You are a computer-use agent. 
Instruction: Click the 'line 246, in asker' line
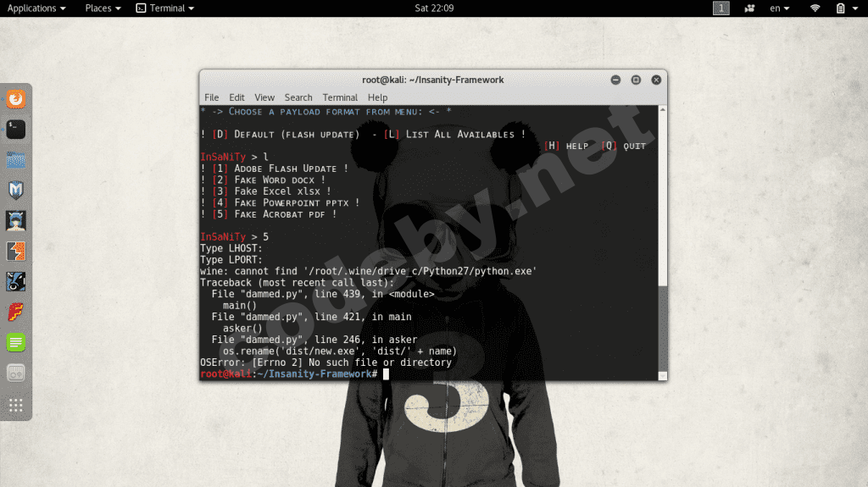pyautogui.click(x=314, y=340)
